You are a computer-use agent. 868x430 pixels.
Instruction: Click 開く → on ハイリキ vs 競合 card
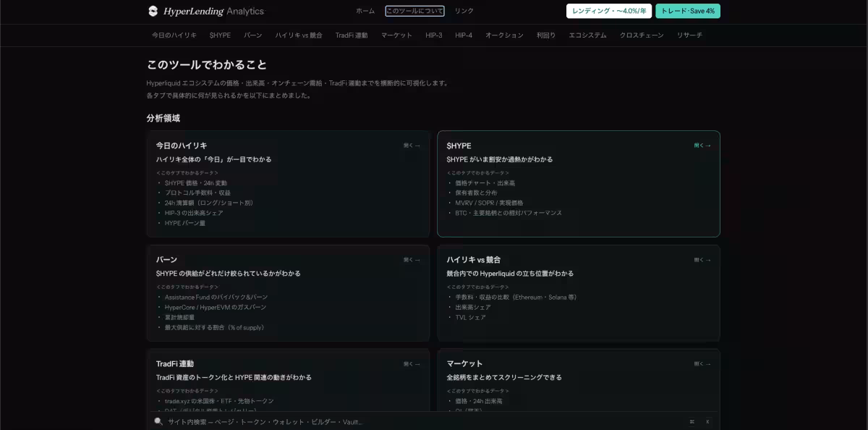pos(702,260)
